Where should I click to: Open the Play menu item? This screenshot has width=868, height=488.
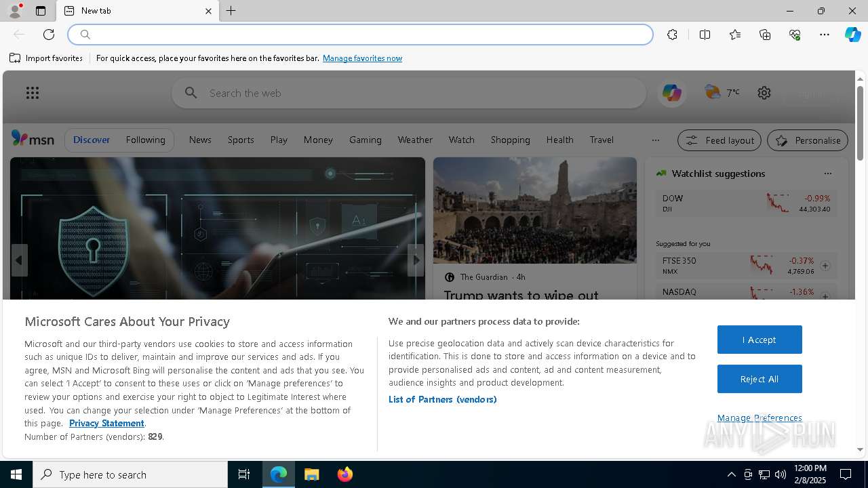pyautogui.click(x=279, y=140)
